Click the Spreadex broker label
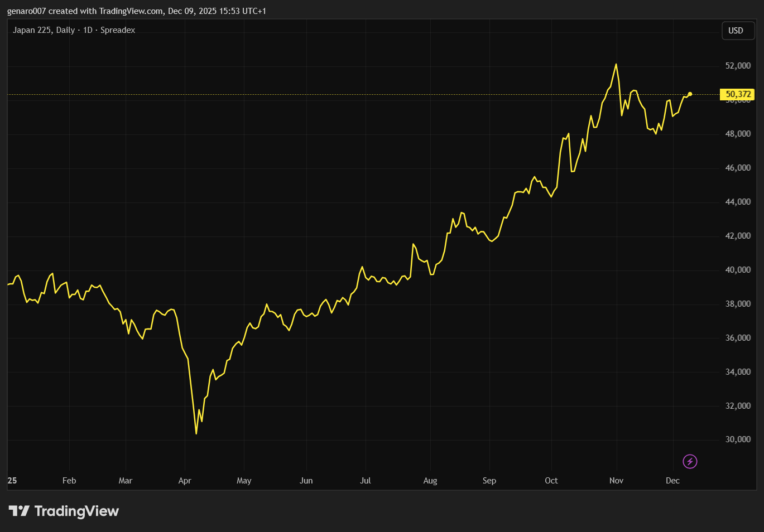 [118, 30]
